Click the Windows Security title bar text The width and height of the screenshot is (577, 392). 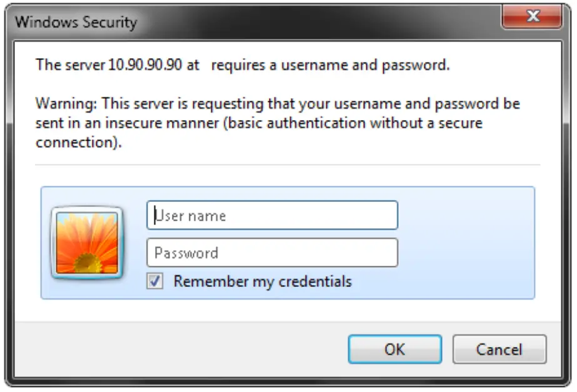pyautogui.click(x=76, y=23)
